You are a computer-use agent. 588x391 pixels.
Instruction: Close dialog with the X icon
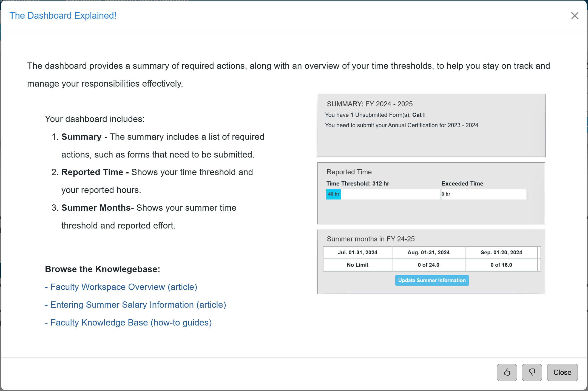click(575, 16)
